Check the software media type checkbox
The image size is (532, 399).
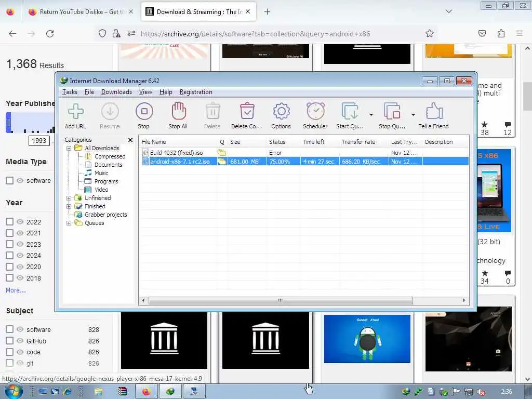[x=9, y=180]
